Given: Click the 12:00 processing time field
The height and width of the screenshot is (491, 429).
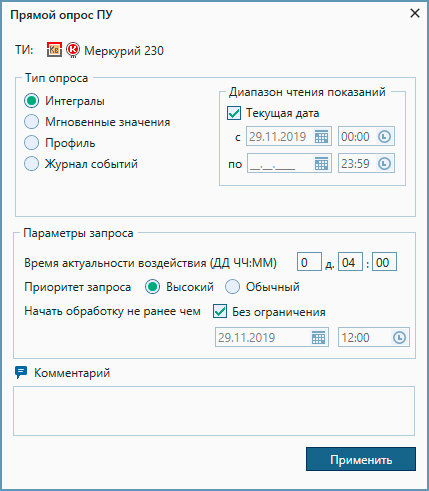Looking at the screenshot, I should click(x=374, y=337).
